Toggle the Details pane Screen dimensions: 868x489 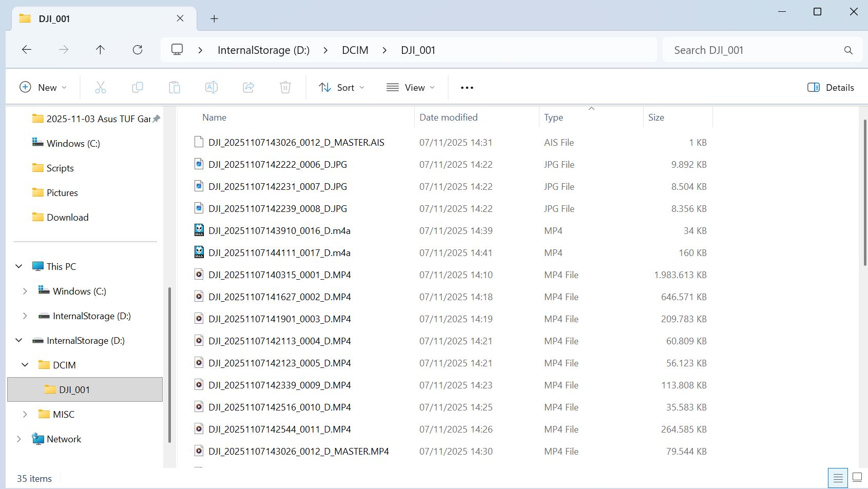point(831,88)
